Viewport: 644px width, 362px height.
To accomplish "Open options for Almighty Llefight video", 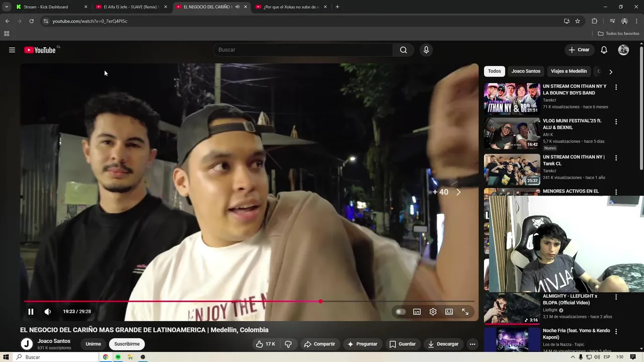I will click(x=616, y=297).
